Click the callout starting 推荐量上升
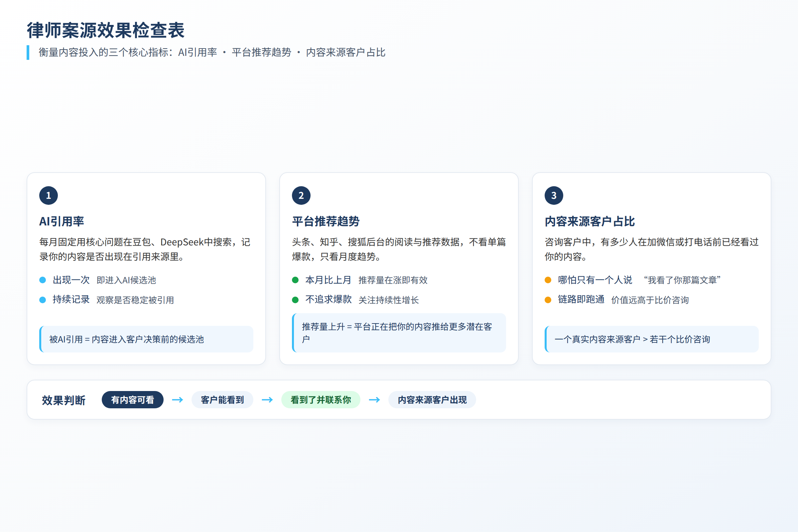This screenshot has width=798, height=532. click(399, 333)
